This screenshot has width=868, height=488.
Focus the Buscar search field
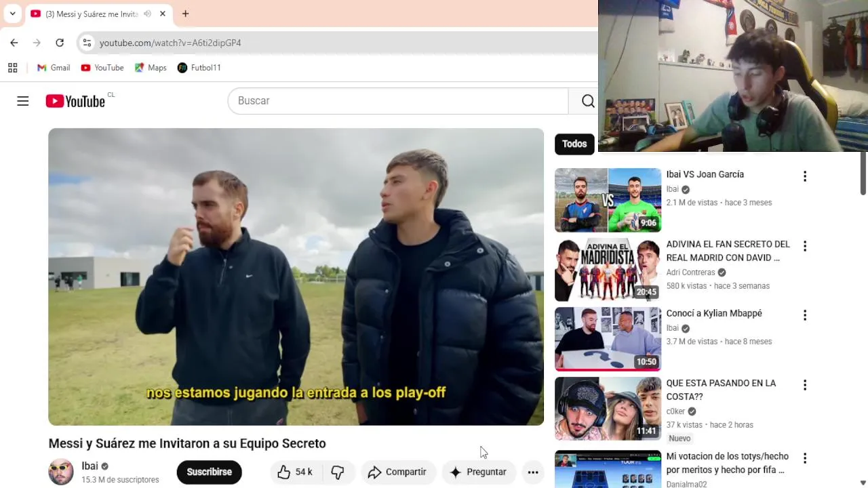point(398,101)
